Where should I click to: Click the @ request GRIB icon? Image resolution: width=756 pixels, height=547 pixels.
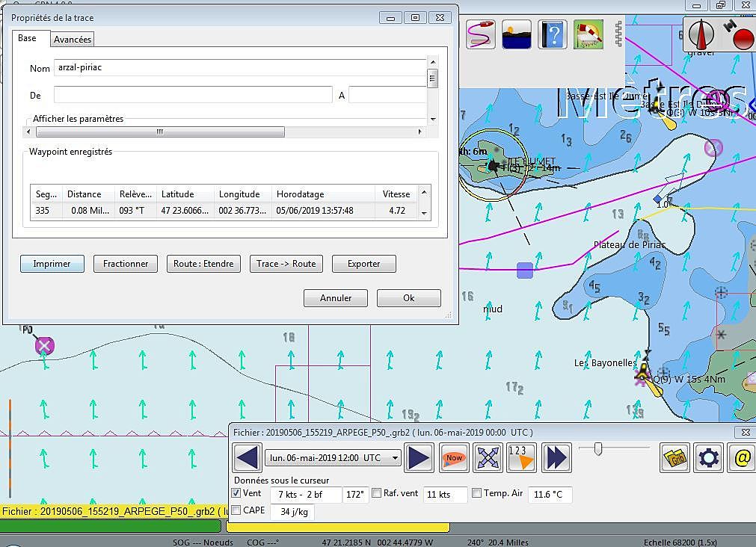click(x=742, y=458)
